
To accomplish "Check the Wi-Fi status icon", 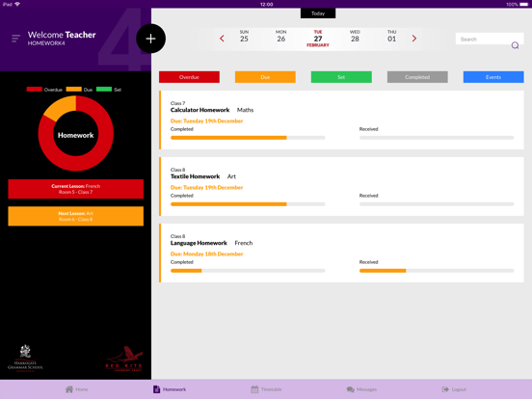I will (17, 4).
